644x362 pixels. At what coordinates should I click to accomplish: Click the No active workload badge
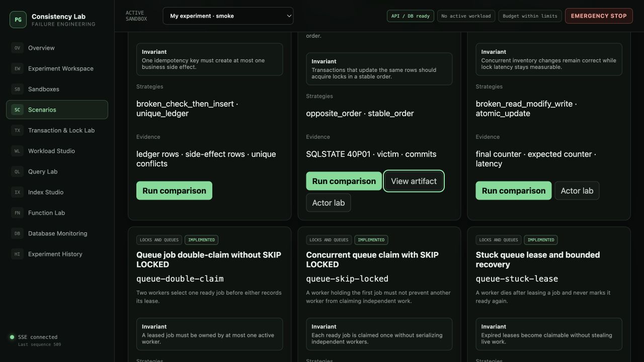[x=466, y=16]
